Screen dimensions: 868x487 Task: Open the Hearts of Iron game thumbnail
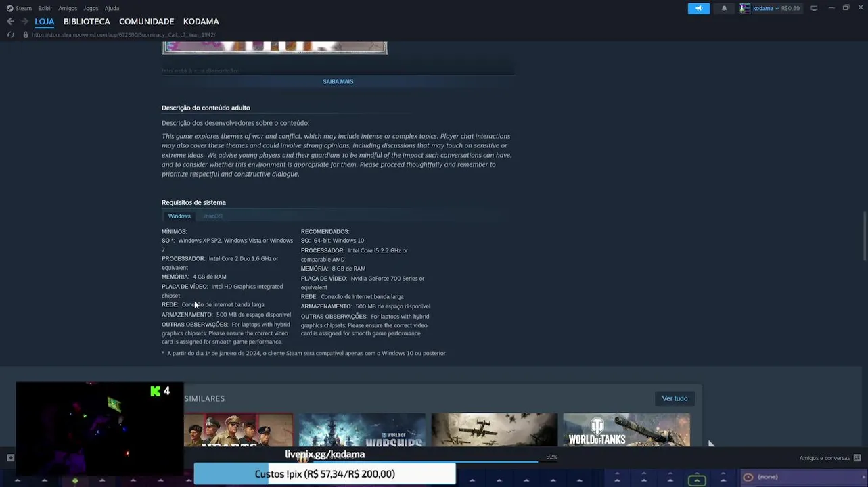(238, 430)
